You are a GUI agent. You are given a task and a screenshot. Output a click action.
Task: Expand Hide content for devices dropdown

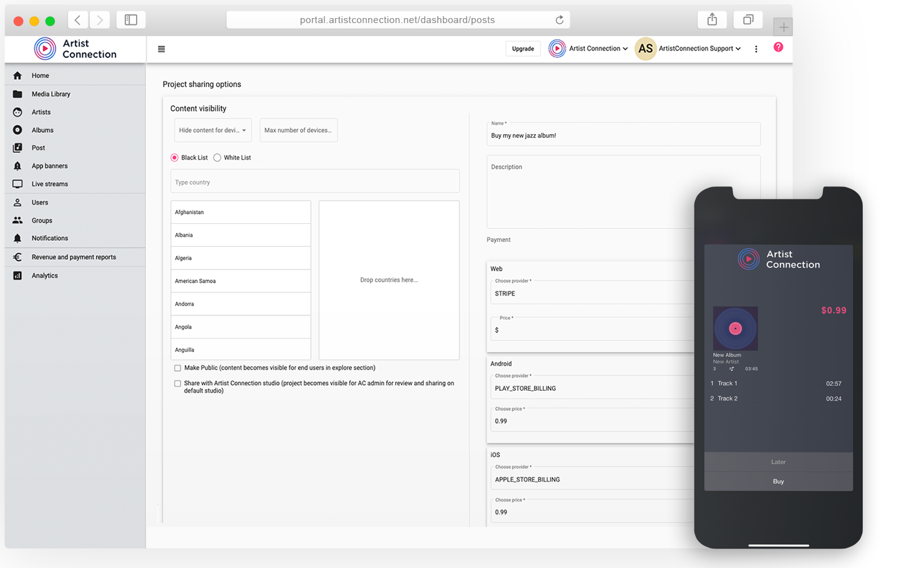coord(213,130)
